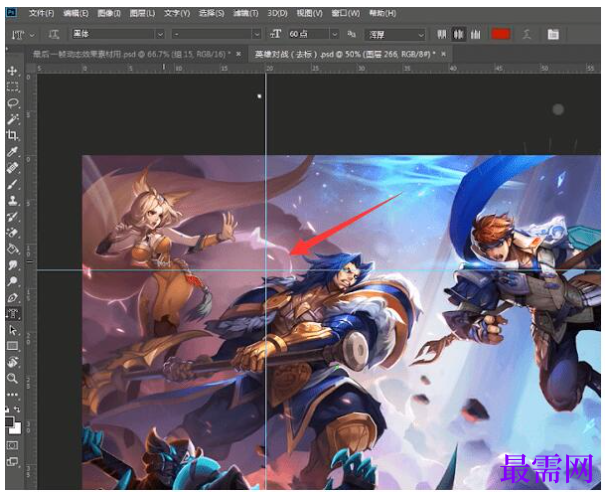The width and height of the screenshot is (612, 500).
Task: Select the Dodge tool
Action: (x=12, y=281)
